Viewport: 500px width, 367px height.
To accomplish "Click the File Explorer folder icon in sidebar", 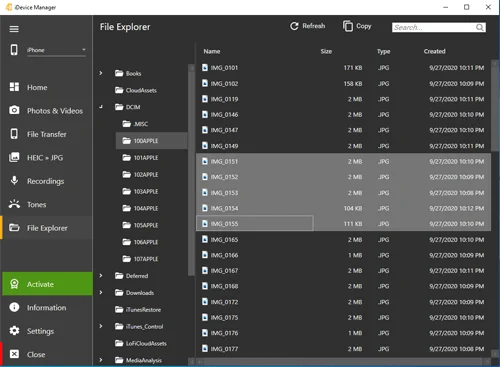I will [x=14, y=227].
